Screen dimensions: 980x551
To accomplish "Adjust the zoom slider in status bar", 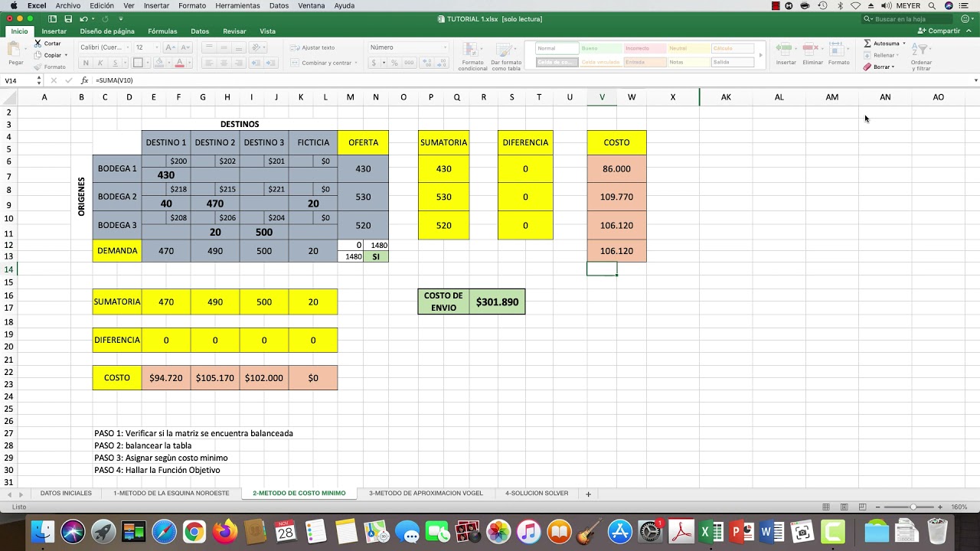I will 913,507.
